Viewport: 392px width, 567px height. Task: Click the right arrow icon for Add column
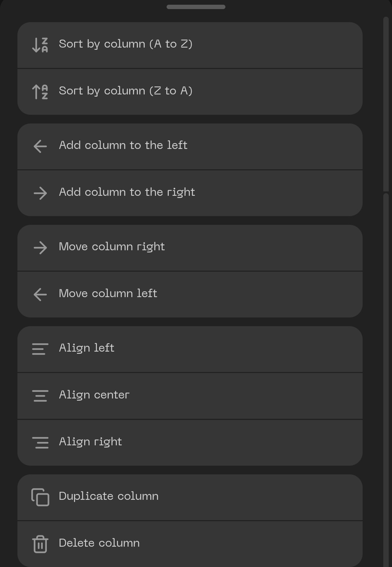40,193
